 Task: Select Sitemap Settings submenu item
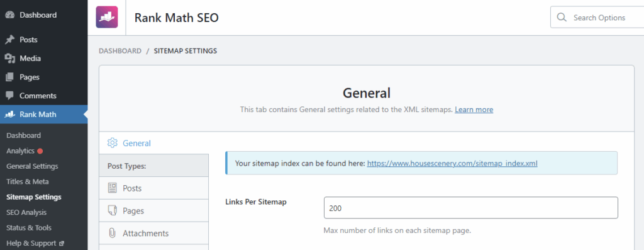34,197
